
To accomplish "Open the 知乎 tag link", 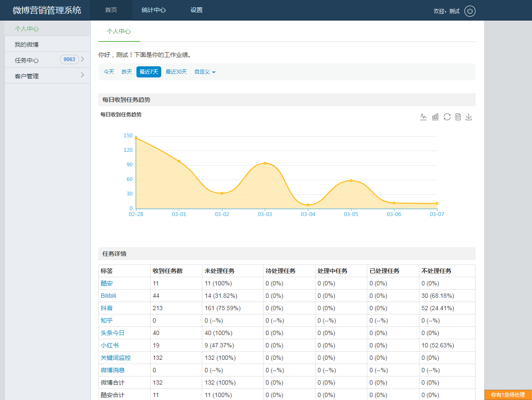I will (107, 320).
